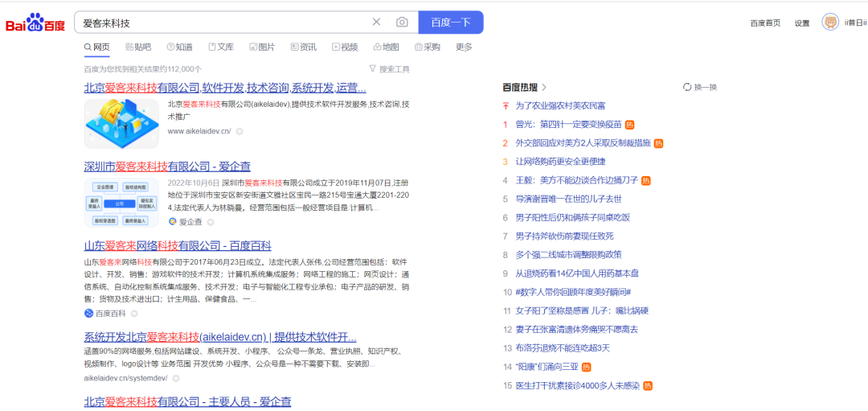The height and width of the screenshot is (411, 868).
Task: Click 爱企查 source under Shenzhen result
Action: pyautogui.click(x=186, y=222)
